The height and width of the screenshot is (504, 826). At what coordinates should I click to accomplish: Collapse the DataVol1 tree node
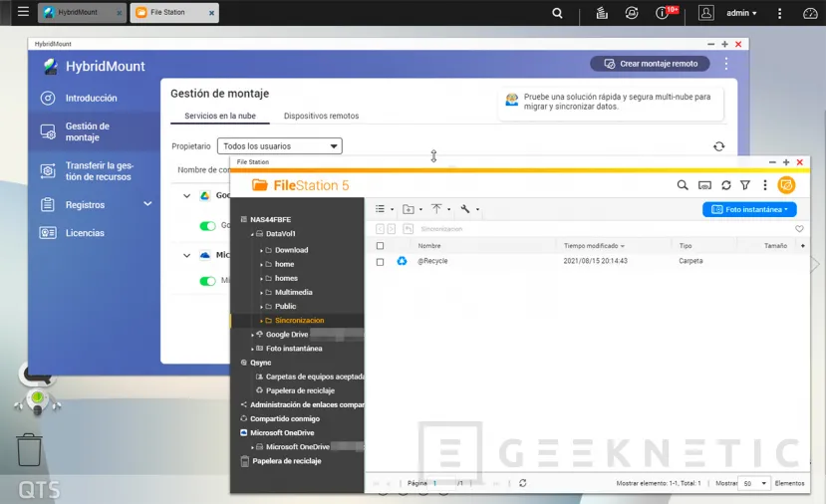click(252, 234)
